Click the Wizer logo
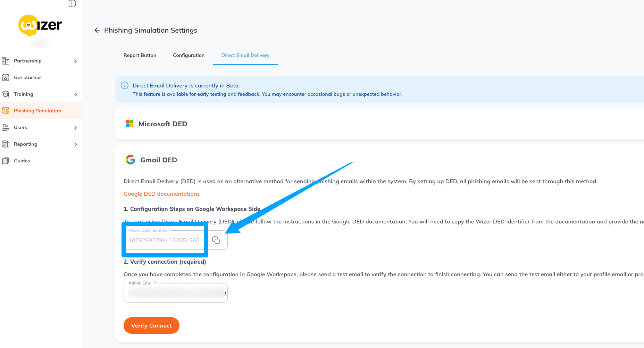The image size is (644, 348). 40,25
